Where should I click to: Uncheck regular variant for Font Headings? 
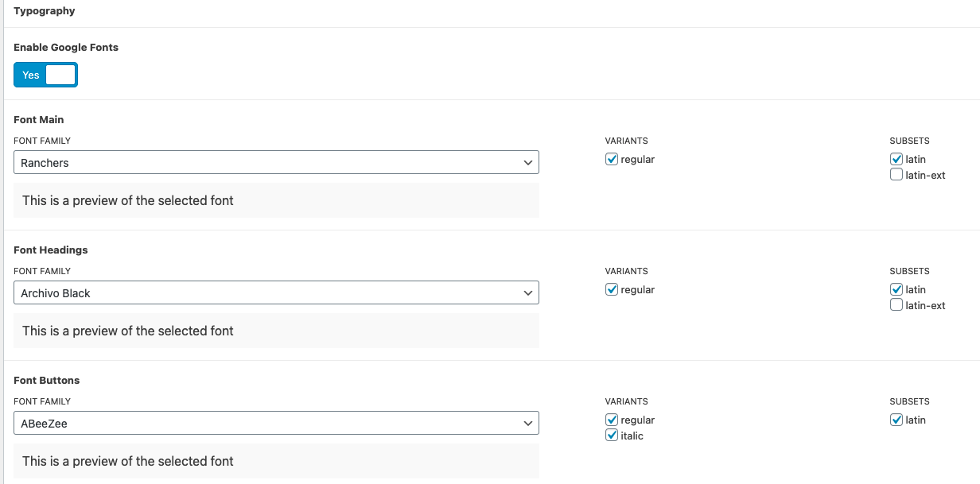612,289
